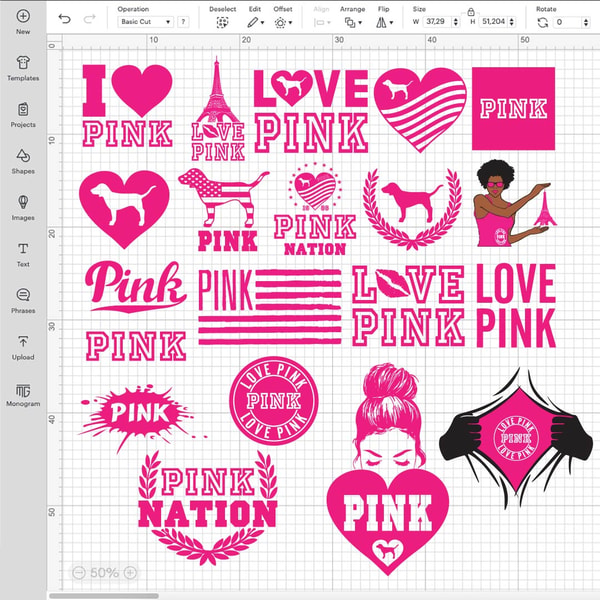Open the Phrases panel
The width and height of the screenshot is (600, 600).
23,301
